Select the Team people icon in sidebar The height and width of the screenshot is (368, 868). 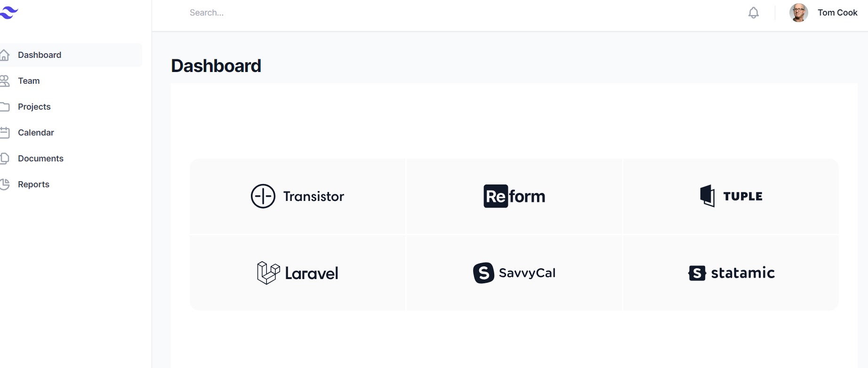[x=6, y=80]
